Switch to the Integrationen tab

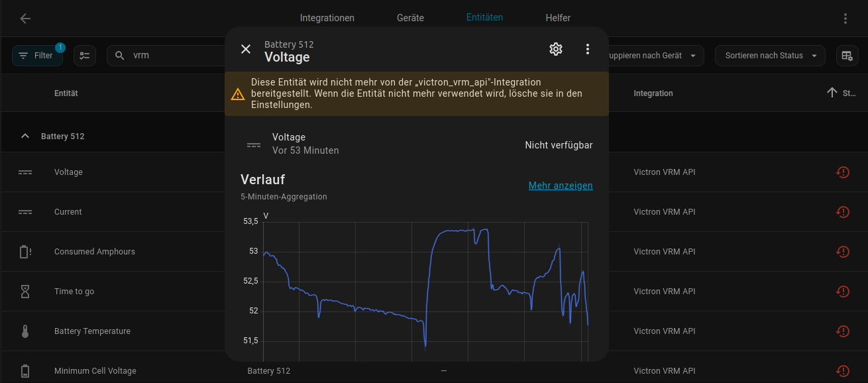point(327,18)
